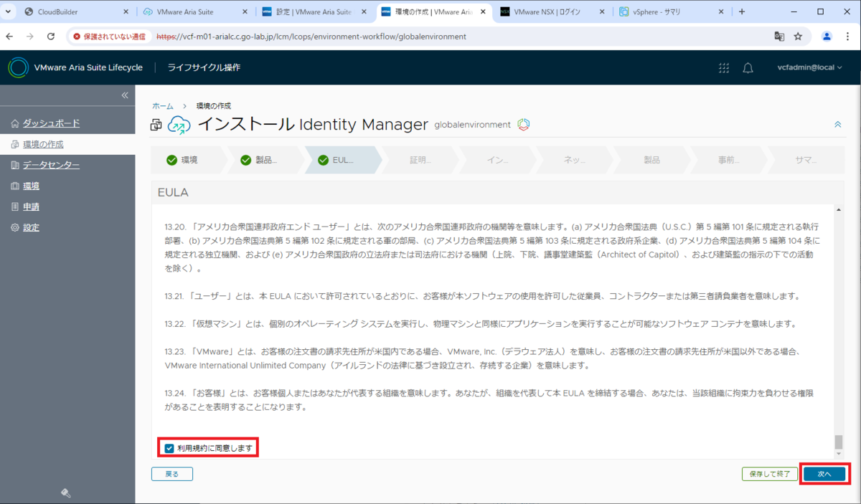Open the browser profile icon
861x504 pixels.
[x=827, y=36]
